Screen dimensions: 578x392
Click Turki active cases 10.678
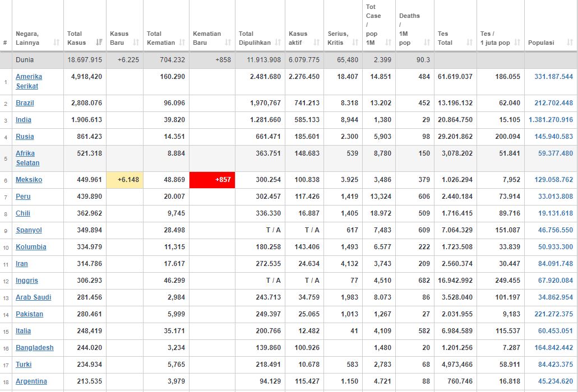[x=309, y=365]
